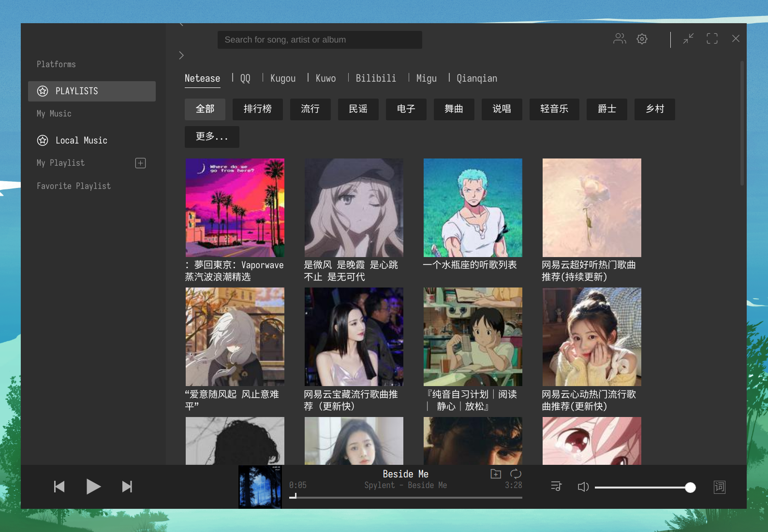Switch to the Kuwo tab

325,78
